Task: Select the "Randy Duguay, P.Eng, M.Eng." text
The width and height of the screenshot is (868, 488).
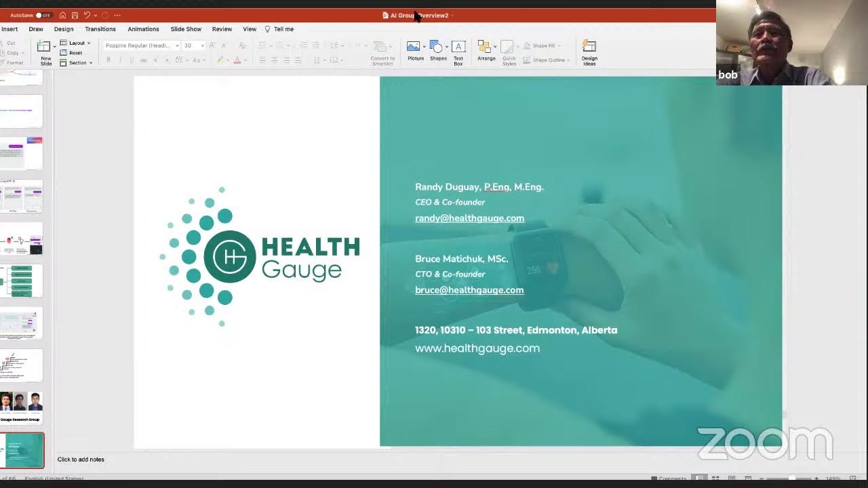Action: (479, 187)
